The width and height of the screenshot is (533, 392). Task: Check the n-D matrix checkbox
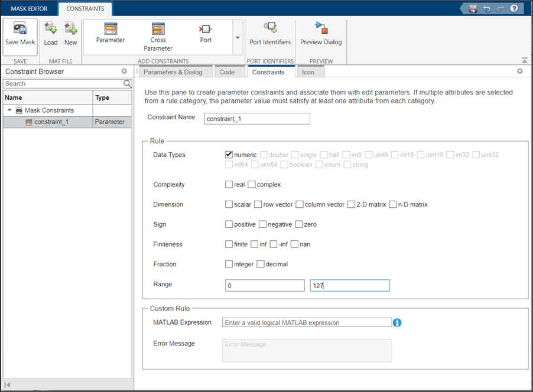coord(392,204)
